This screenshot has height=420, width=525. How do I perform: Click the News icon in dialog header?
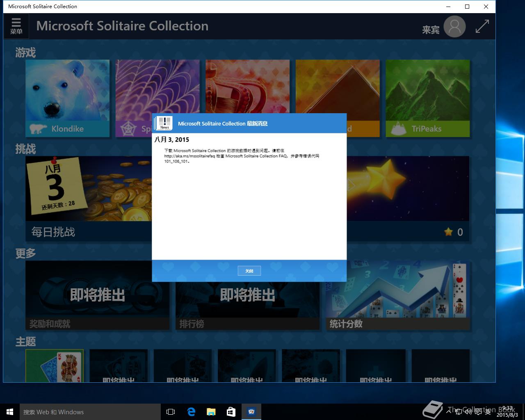(164, 123)
